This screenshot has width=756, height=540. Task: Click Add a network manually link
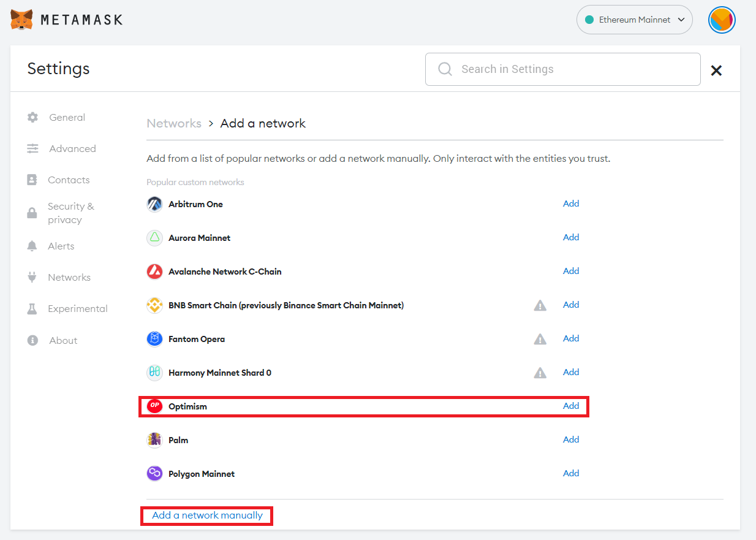pyautogui.click(x=207, y=515)
